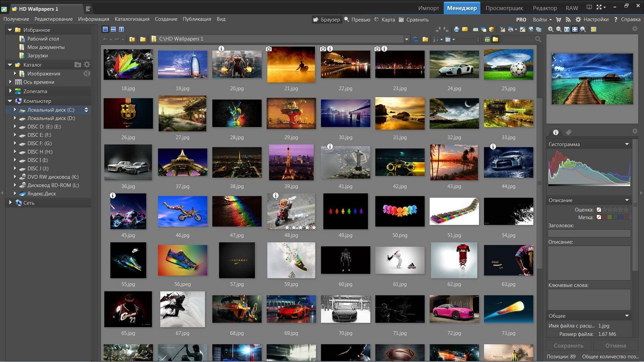
Task: Open the RAW module tab
Action: click(x=572, y=8)
